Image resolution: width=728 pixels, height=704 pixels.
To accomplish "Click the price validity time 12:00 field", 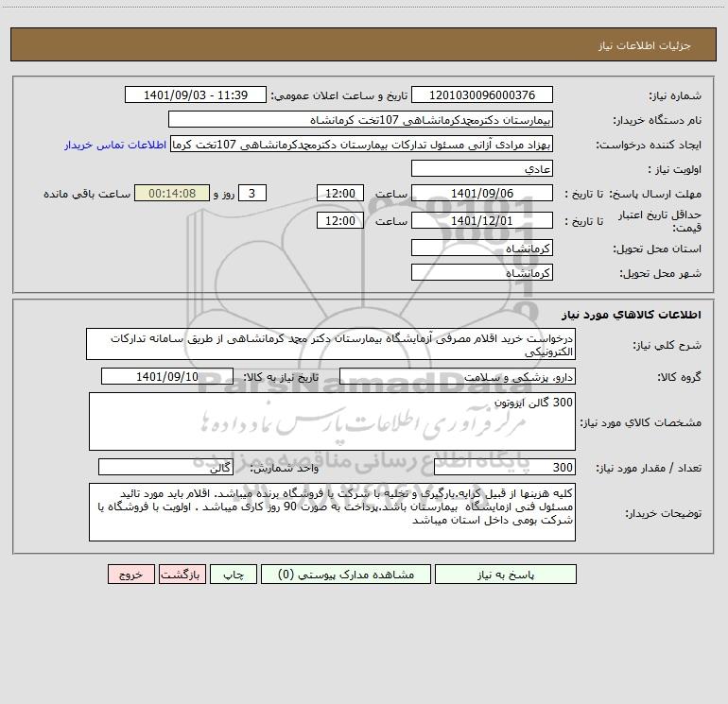I will coord(339,220).
